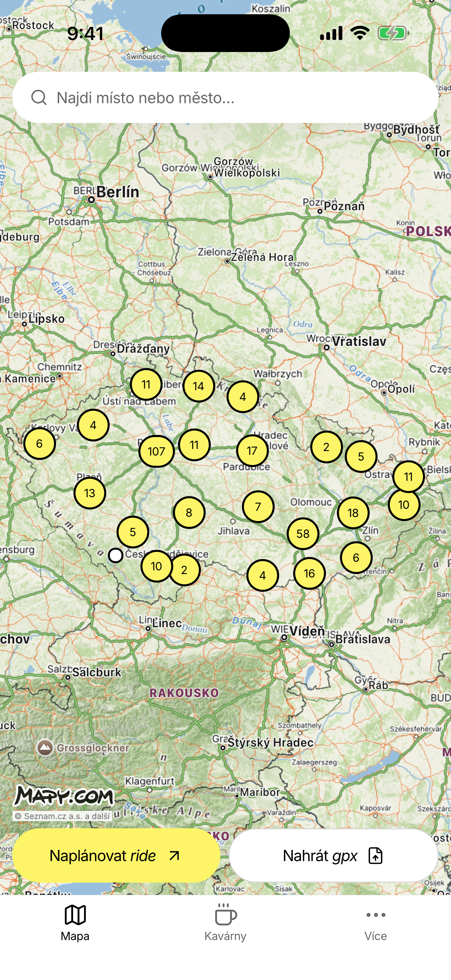Tap the RAKOUSKO country label
This screenshot has height=980, width=451.
pos(184,693)
